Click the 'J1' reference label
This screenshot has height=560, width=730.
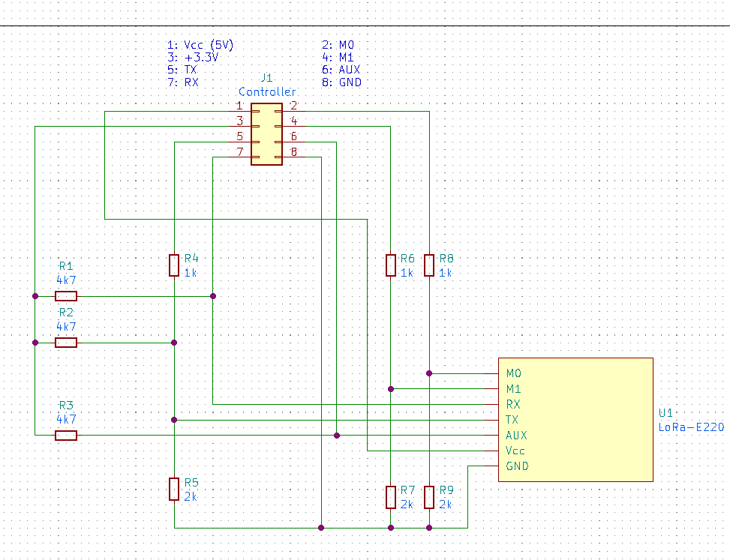[x=267, y=77]
